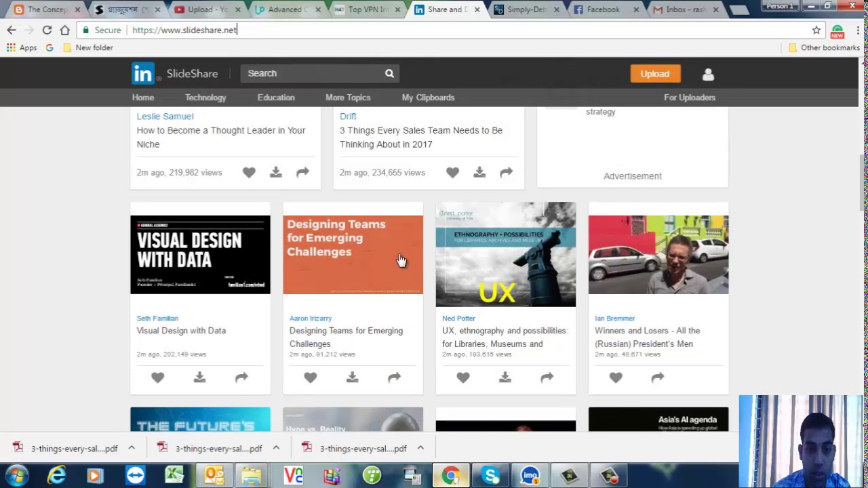Share the UX ethnography presentation
This screenshot has height=488, width=868.
[x=547, y=378]
